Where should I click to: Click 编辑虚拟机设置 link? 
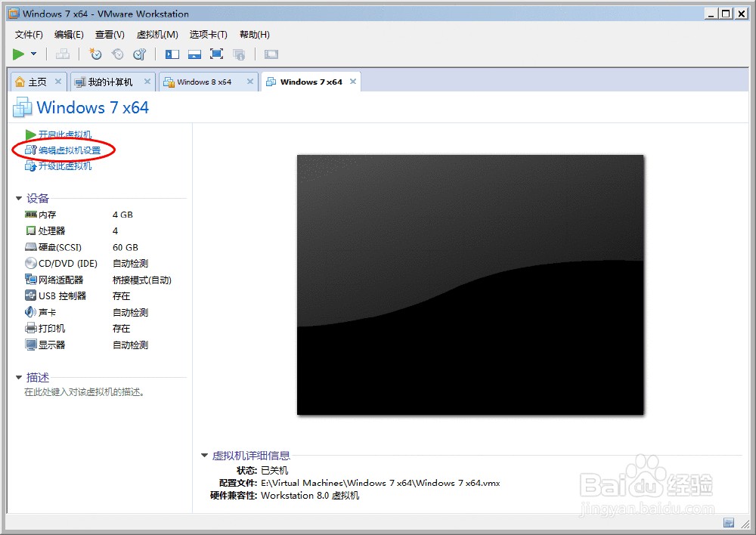tap(70, 150)
